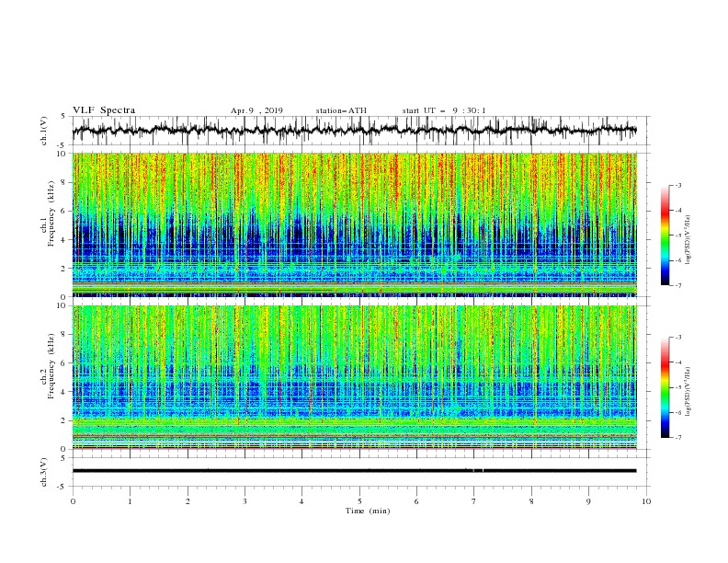Viewport: 728px width, 563px height.
Task: Click the ch.2 color scale bar
Action: 665,387
